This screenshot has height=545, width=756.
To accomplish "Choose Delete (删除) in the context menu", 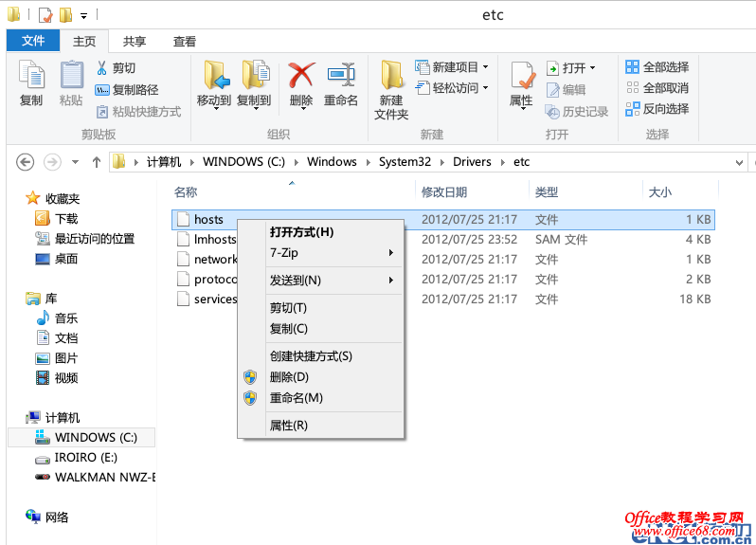I will (320, 376).
